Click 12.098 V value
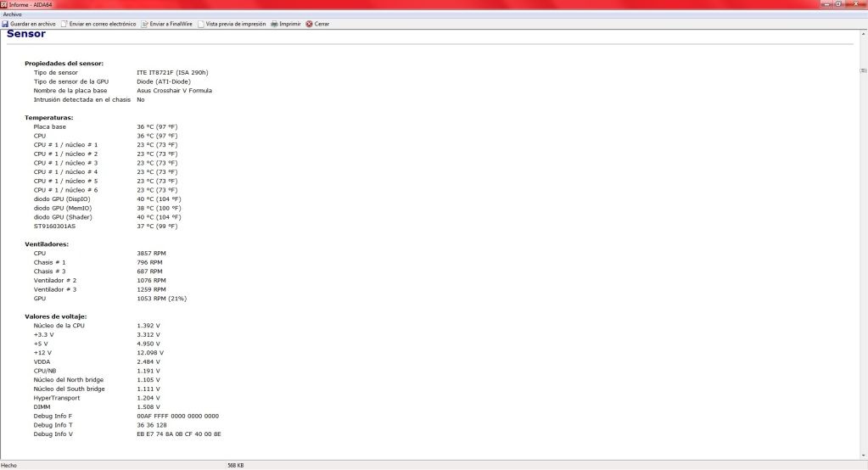 coord(150,353)
